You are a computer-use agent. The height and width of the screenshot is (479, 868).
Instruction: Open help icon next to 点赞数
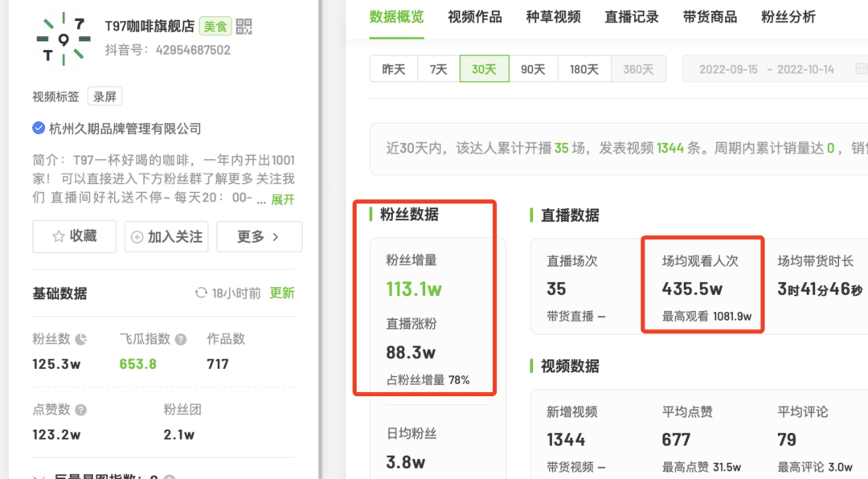[x=81, y=410]
